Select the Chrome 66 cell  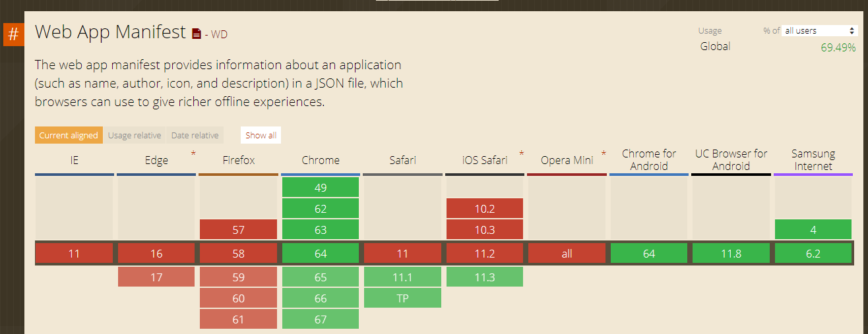(321, 298)
